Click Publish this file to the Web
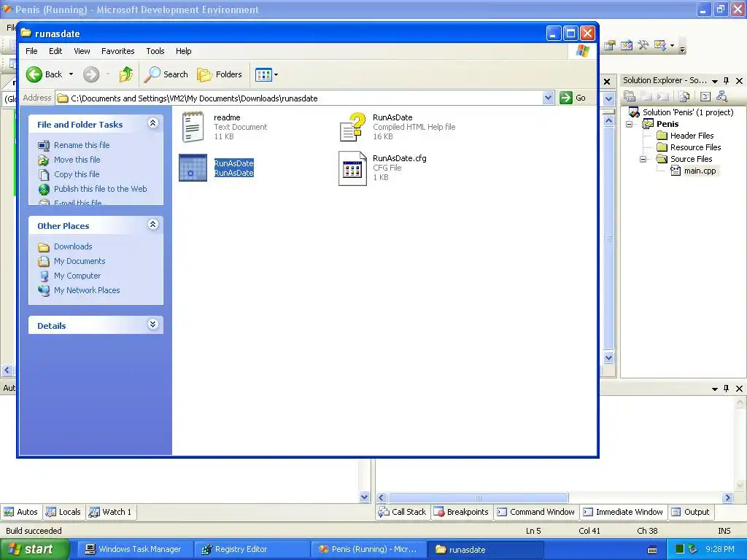Image resolution: width=747 pixels, height=560 pixels. (x=100, y=189)
